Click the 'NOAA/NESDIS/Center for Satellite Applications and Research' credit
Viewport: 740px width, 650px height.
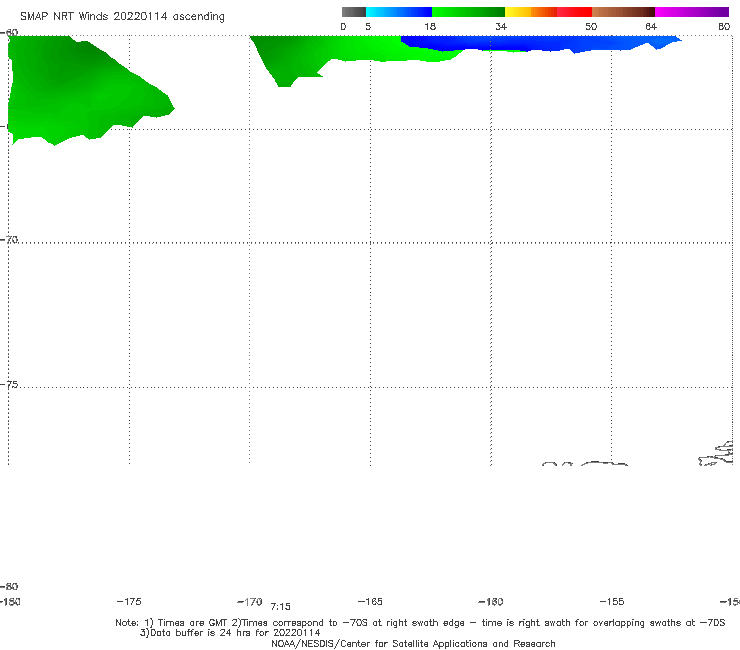[413, 644]
